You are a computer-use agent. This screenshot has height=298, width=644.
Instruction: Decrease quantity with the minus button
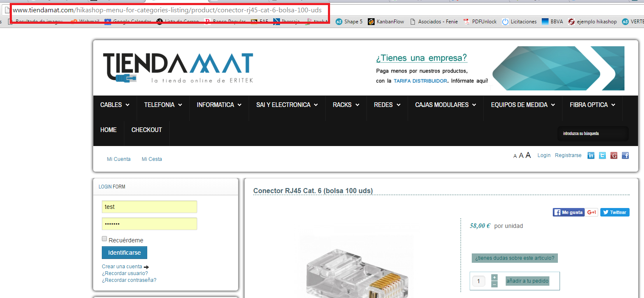tap(494, 284)
